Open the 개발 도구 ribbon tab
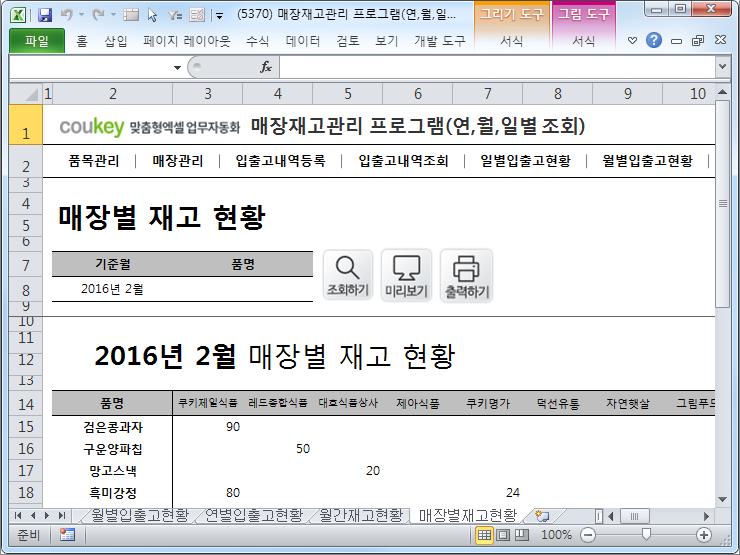The image size is (740, 555). click(x=440, y=41)
